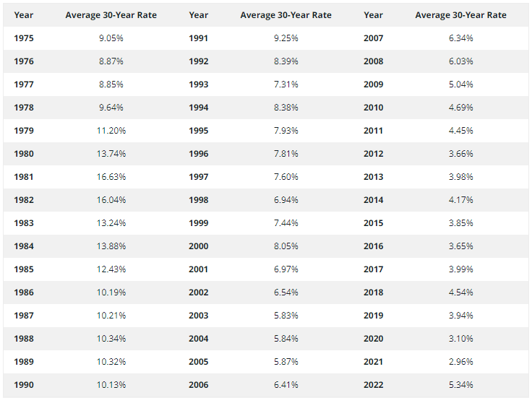Select the 9.25% rate for 1991
This screenshot has height=403, width=532.
pyautogui.click(x=286, y=38)
